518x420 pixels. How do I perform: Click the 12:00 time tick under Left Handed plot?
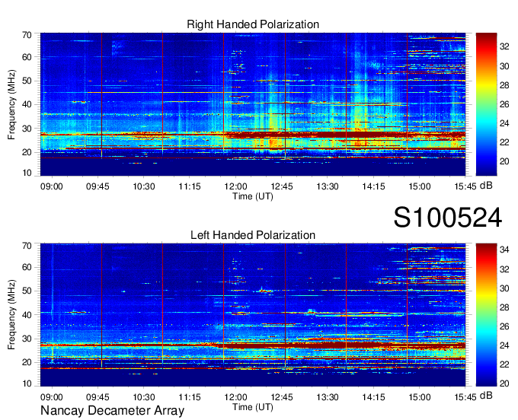[x=235, y=397]
